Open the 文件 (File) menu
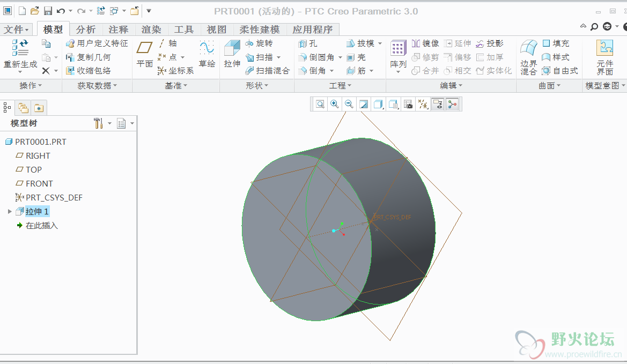 click(16, 29)
